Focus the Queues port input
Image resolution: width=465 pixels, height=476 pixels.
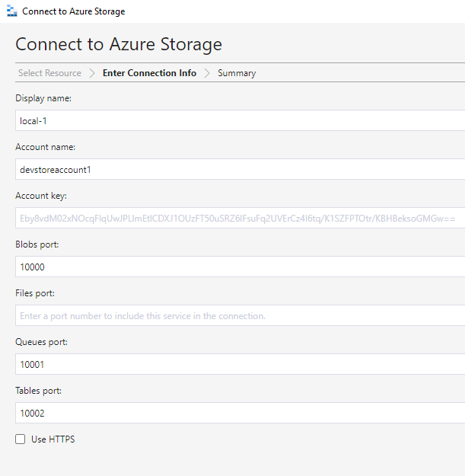(240, 364)
